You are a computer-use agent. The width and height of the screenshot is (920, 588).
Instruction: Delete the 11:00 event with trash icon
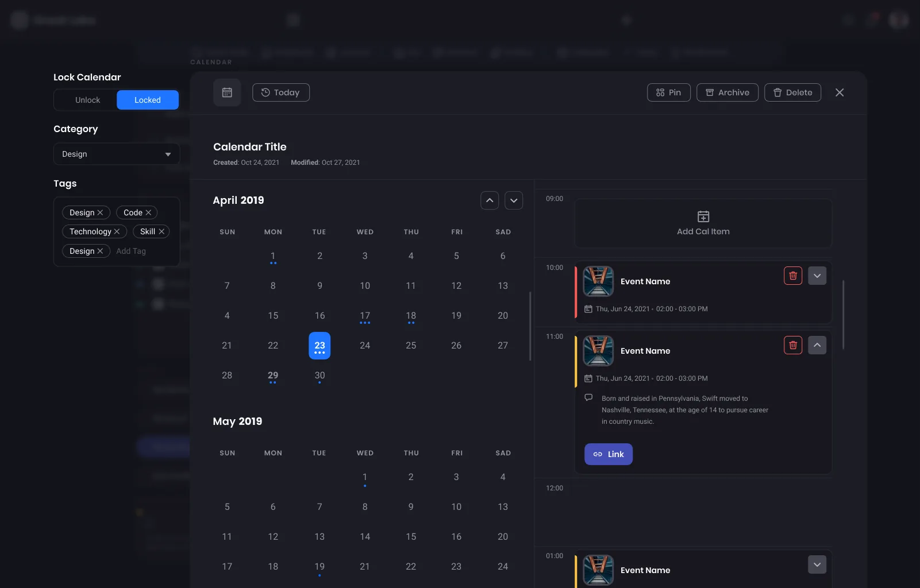(x=793, y=345)
